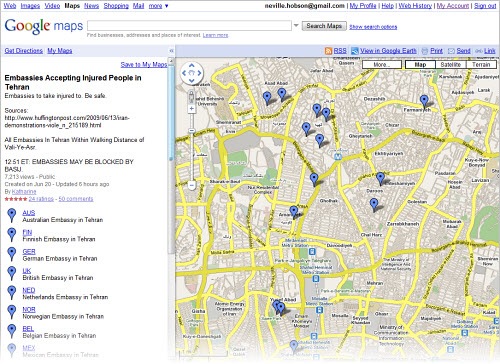
Task: Select the Street View pegman icon
Action: click(x=192, y=97)
